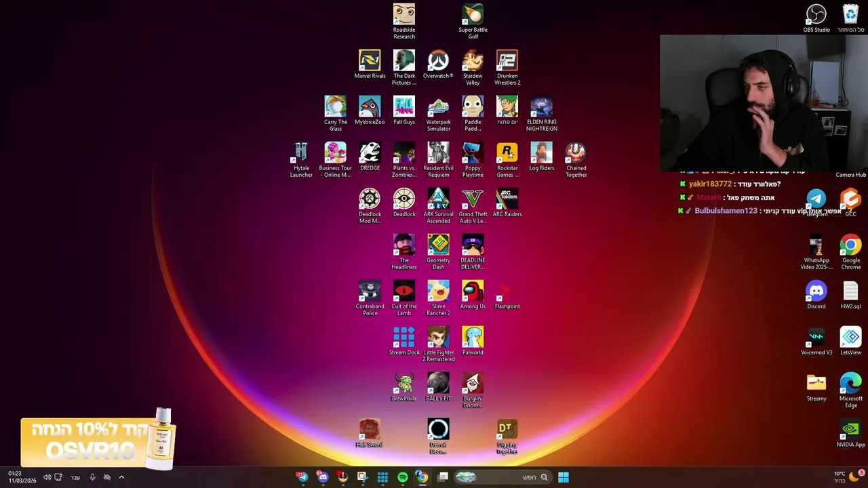Select the Voicemod V3 desktop icon

click(x=816, y=341)
